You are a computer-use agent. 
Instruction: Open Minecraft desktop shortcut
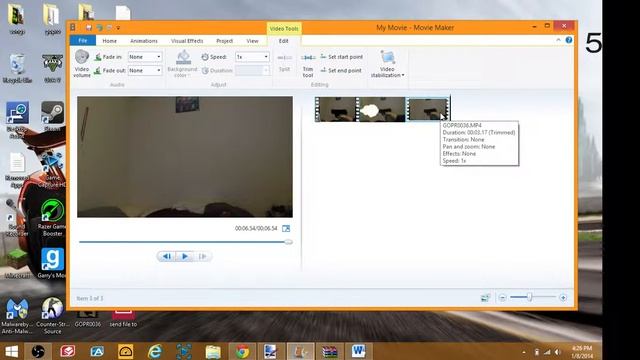coord(17,263)
